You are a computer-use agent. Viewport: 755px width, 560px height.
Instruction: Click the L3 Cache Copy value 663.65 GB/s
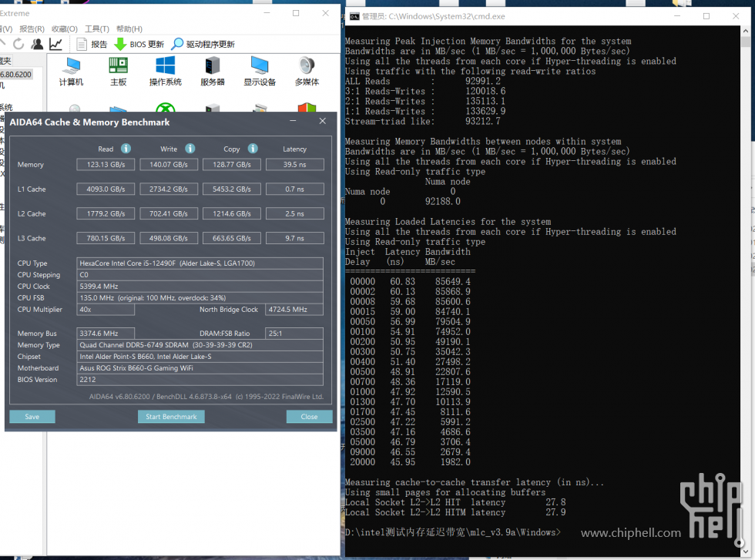[232, 238]
